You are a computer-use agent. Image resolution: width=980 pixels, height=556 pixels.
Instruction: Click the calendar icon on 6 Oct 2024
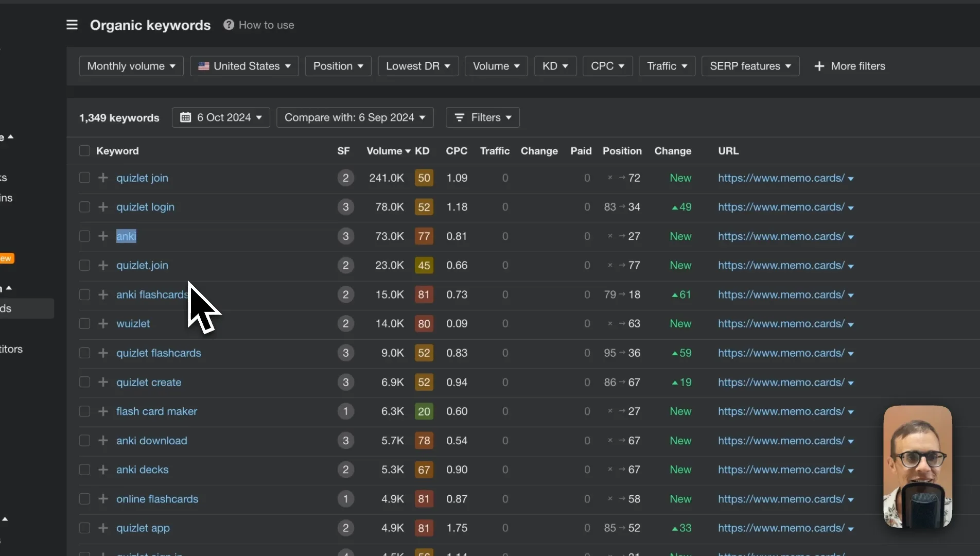(185, 117)
